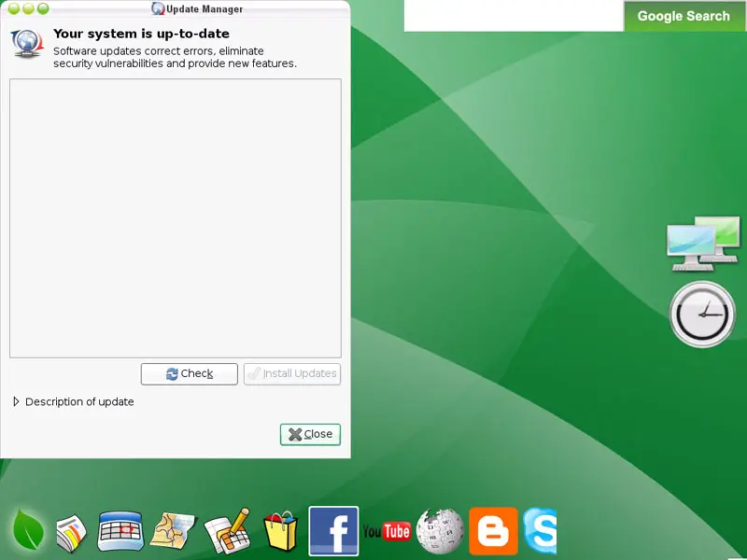Open YouTube from the dock
Image resolution: width=747 pixels, height=560 pixels.
(x=387, y=531)
